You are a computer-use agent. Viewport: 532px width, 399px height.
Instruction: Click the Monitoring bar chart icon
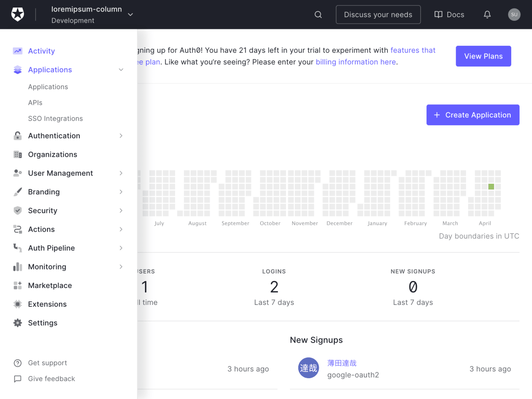point(18,267)
